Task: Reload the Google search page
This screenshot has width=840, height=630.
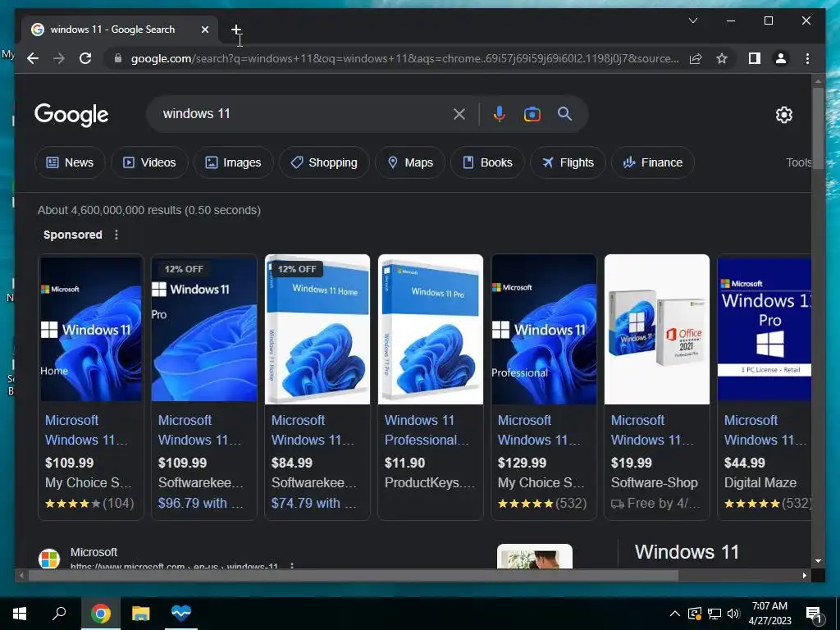Action: [x=85, y=58]
